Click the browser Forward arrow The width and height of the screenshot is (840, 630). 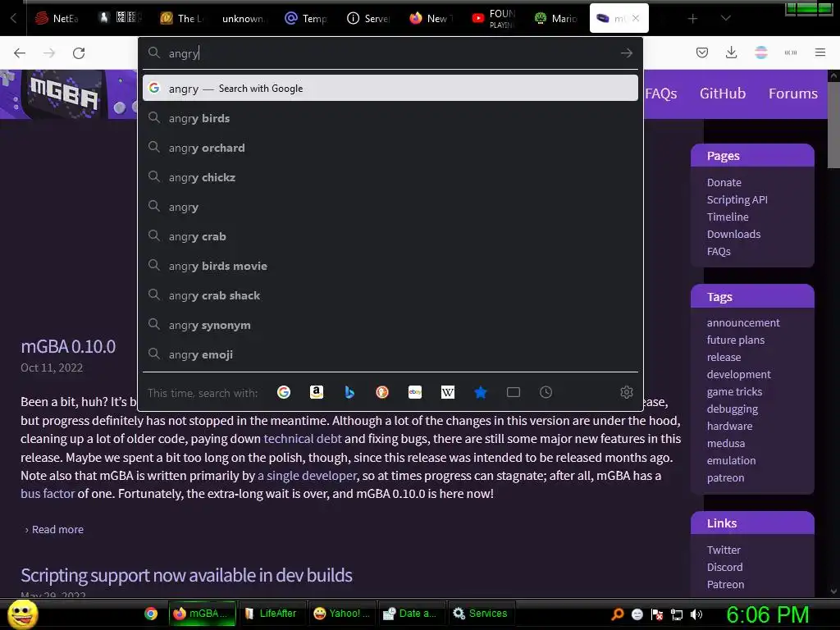coord(49,53)
